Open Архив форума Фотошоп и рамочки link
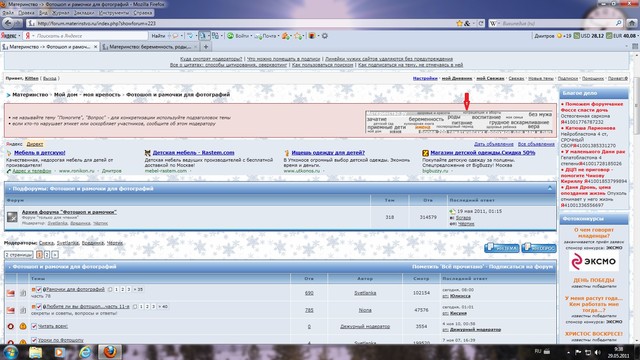 (69, 212)
